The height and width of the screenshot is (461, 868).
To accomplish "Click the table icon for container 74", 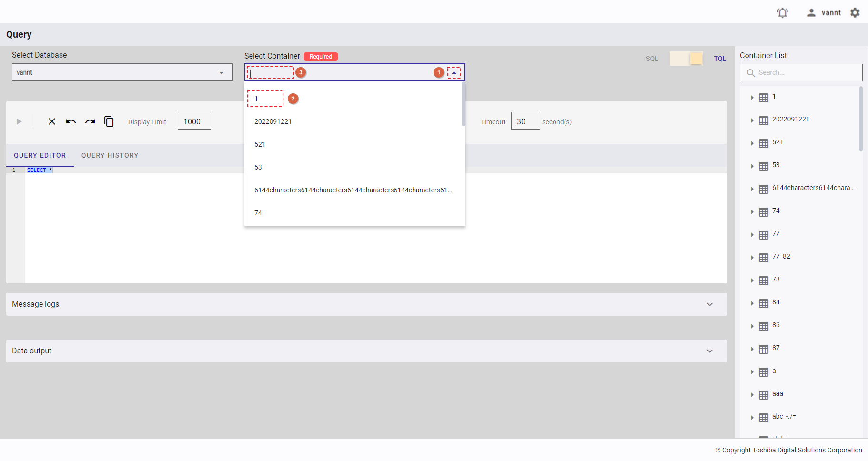I will (764, 212).
